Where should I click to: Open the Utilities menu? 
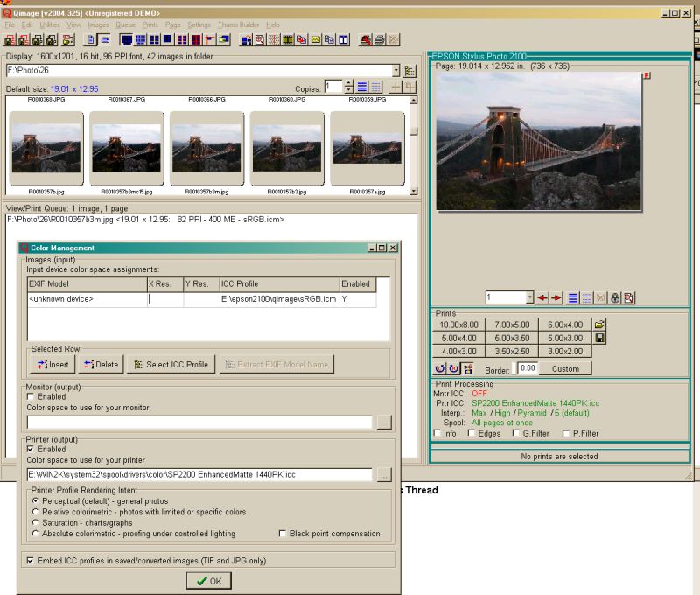[50, 24]
